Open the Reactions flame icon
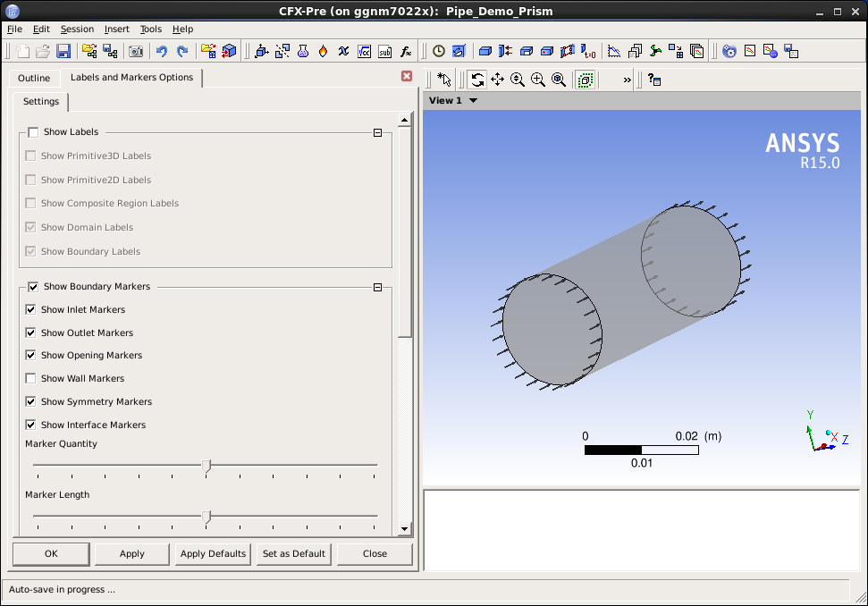Viewport: 868px width, 606px height. [324, 52]
